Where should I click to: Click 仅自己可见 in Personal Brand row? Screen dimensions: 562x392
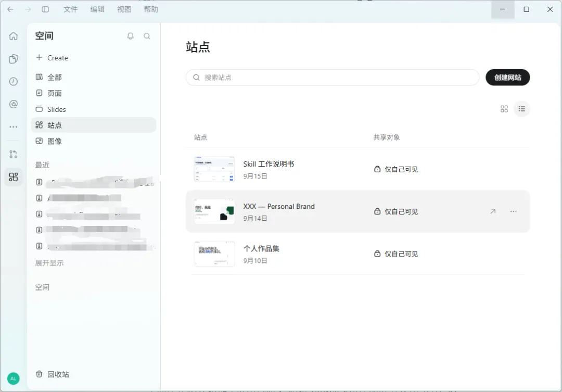tap(401, 211)
